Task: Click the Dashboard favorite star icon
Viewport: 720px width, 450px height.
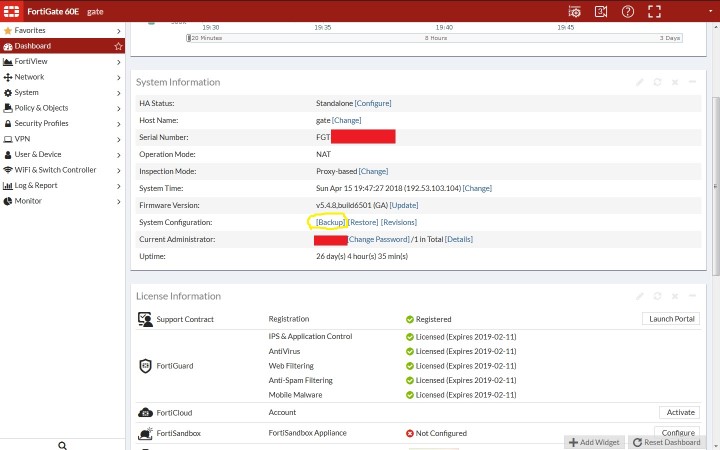Action: tap(119, 46)
